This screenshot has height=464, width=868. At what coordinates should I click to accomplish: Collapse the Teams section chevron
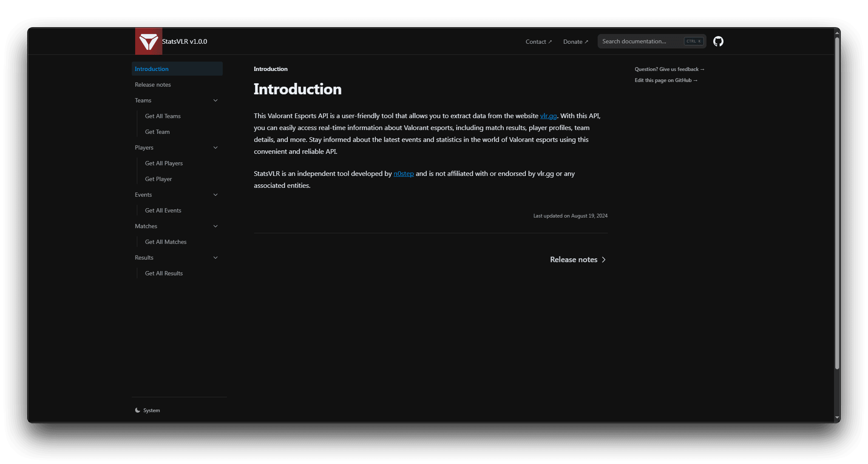[x=216, y=101]
